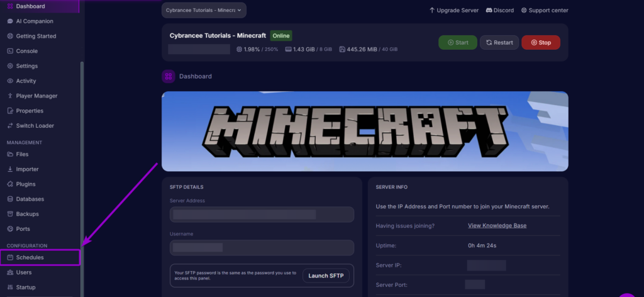644x297 pixels.
Task: Click the AI Companion sidebar icon
Action: [x=10, y=21]
